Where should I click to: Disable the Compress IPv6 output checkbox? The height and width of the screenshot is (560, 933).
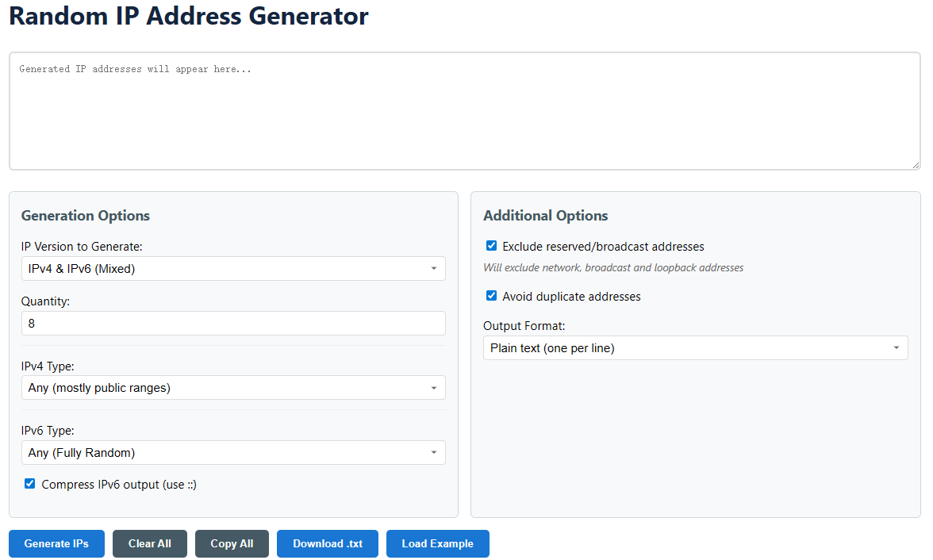tap(30, 484)
